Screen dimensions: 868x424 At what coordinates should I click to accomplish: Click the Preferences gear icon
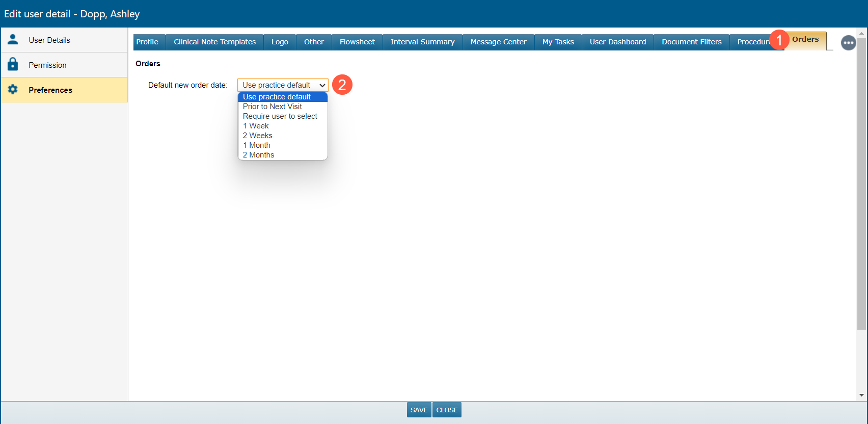pyautogui.click(x=13, y=90)
